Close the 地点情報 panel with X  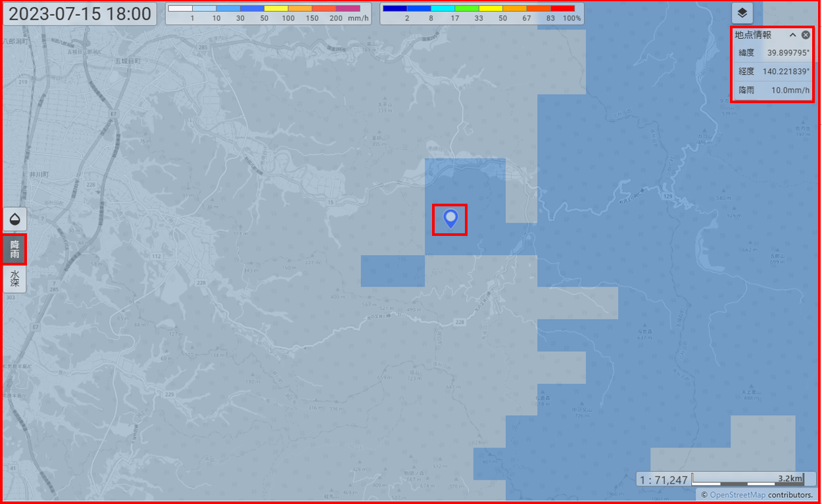(x=806, y=35)
